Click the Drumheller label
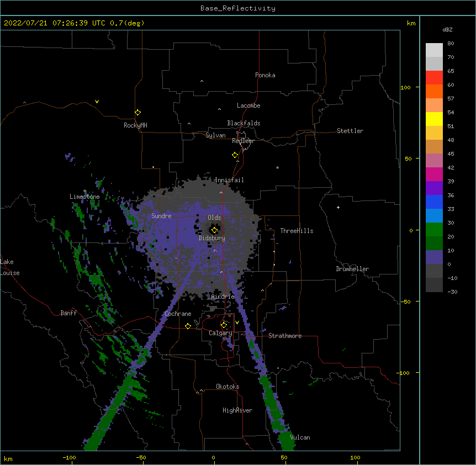476x465 pixels. (352, 269)
